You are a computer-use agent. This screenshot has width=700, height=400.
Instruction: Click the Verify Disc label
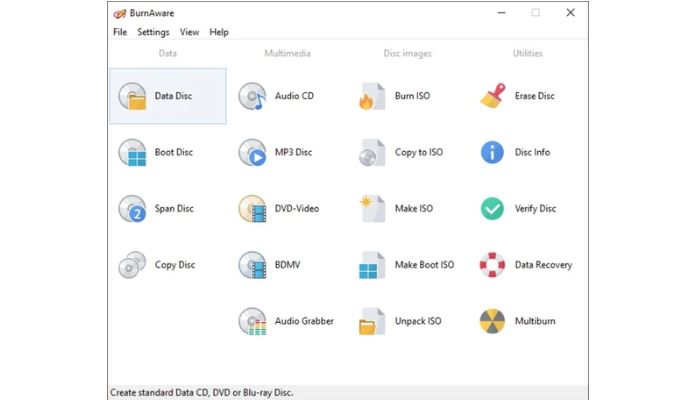click(535, 209)
